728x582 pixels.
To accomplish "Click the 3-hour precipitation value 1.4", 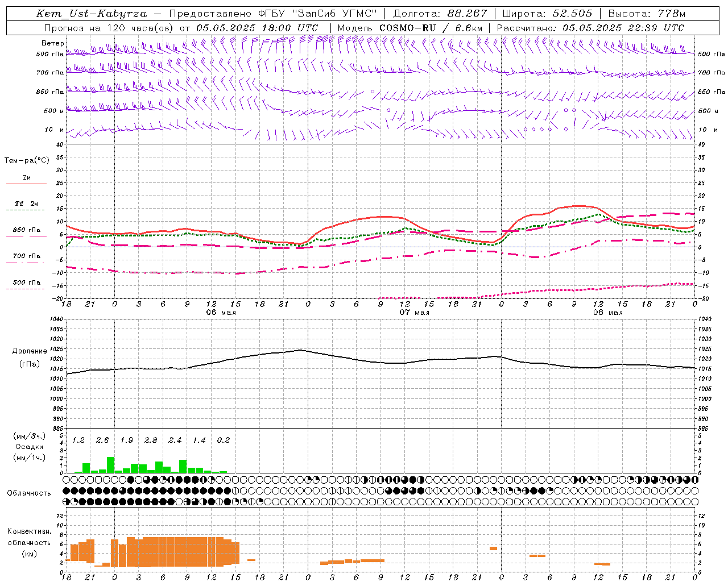I will (x=199, y=440).
